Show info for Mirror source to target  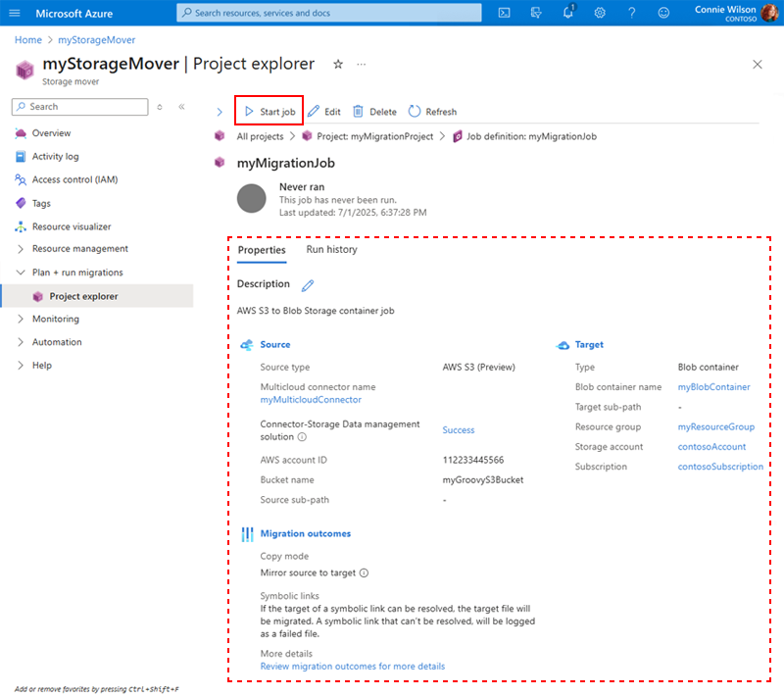pyautogui.click(x=364, y=573)
